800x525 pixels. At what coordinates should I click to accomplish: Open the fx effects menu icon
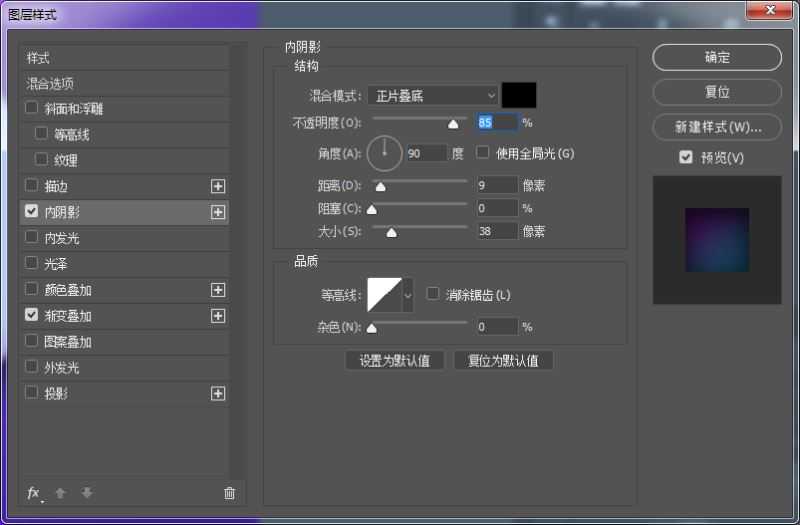coord(33,493)
